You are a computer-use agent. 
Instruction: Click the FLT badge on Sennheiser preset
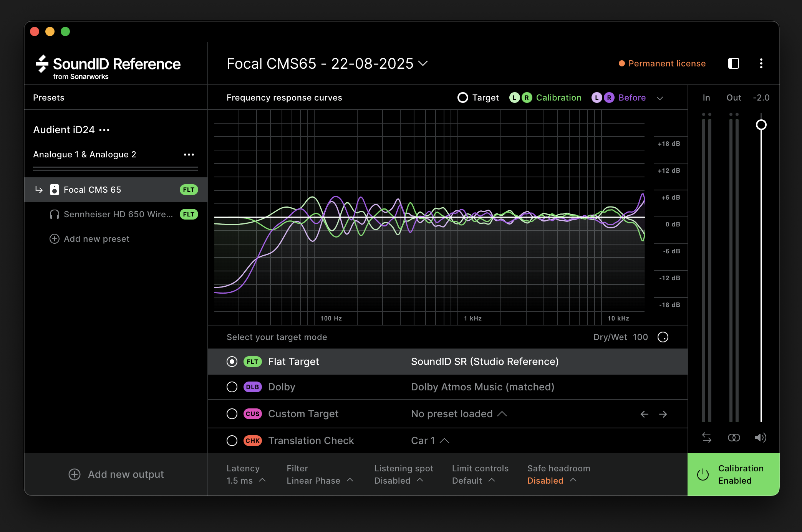pyautogui.click(x=189, y=214)
